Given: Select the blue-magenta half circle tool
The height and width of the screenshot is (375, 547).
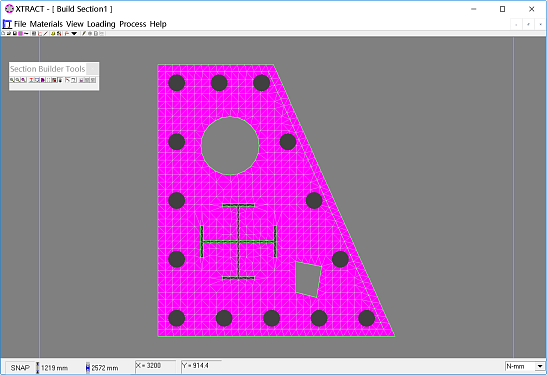Looking at the screenshot, I should click(x=43, y=80).
